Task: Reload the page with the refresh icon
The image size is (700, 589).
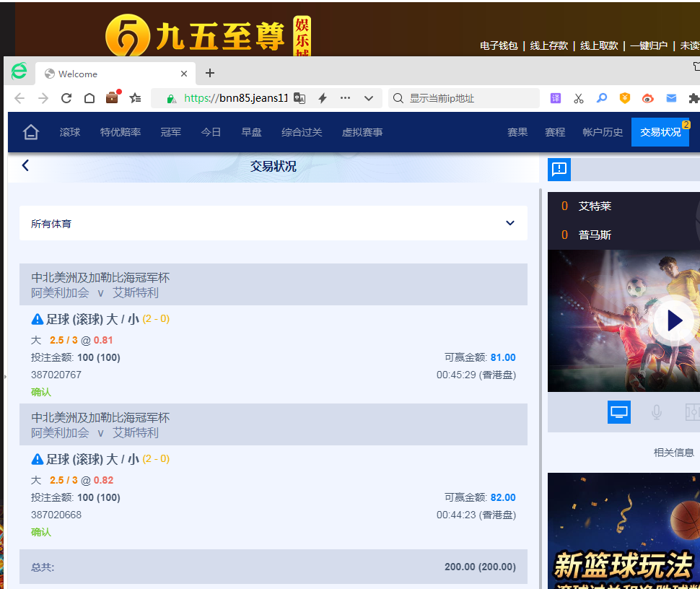Action: [66, 98]
